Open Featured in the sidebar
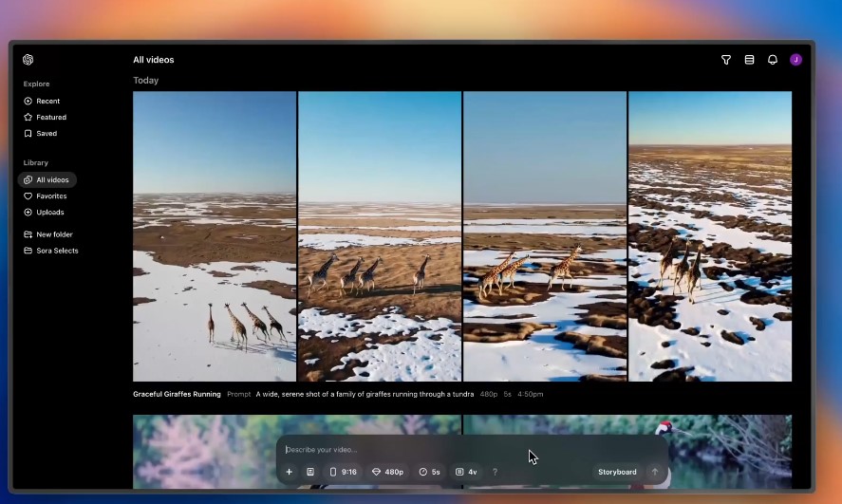 click(x=46, y=117)
